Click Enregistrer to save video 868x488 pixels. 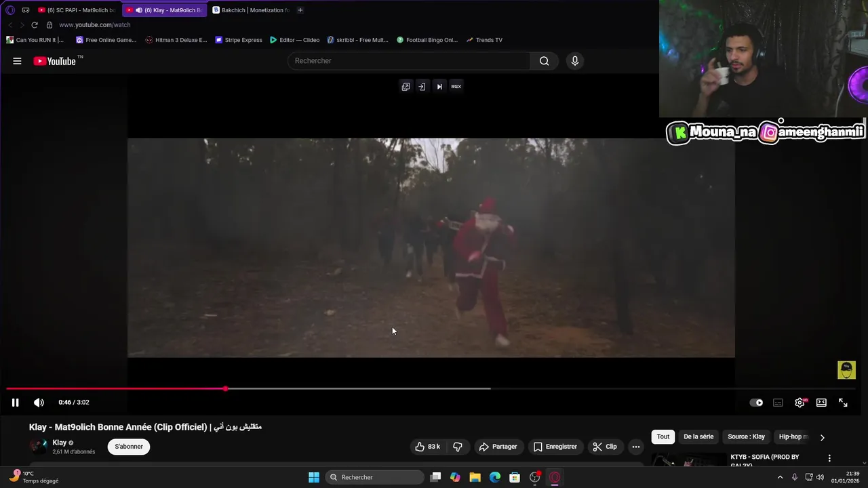(x=555, y=447)
